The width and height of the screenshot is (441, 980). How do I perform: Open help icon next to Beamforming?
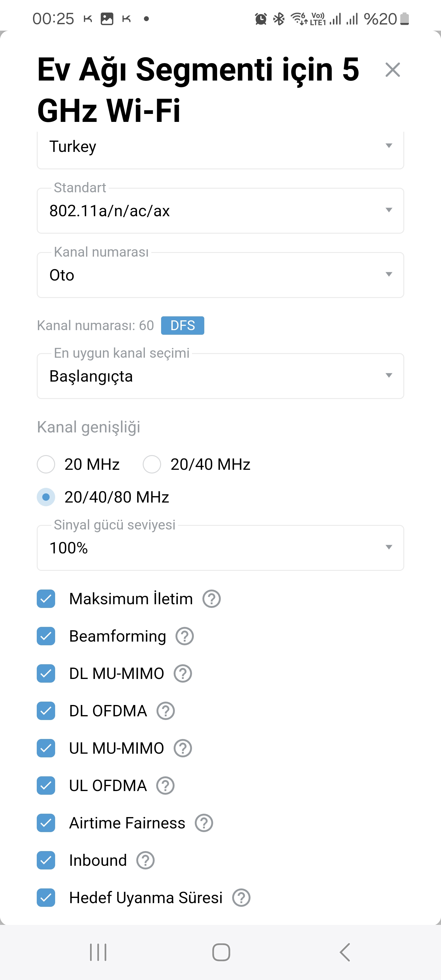185,636
